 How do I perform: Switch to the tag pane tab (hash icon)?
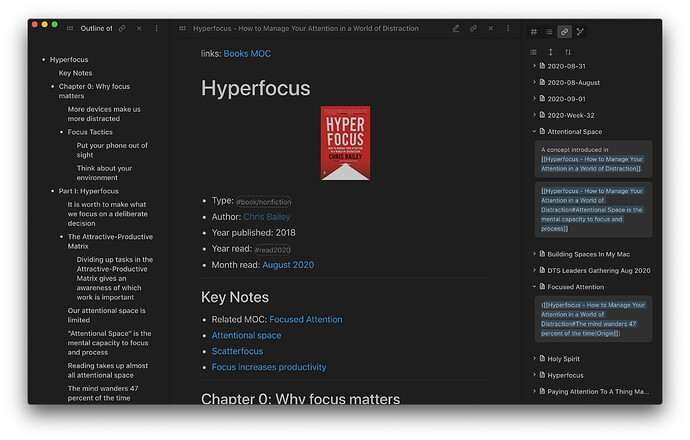(x=533, y=32)
